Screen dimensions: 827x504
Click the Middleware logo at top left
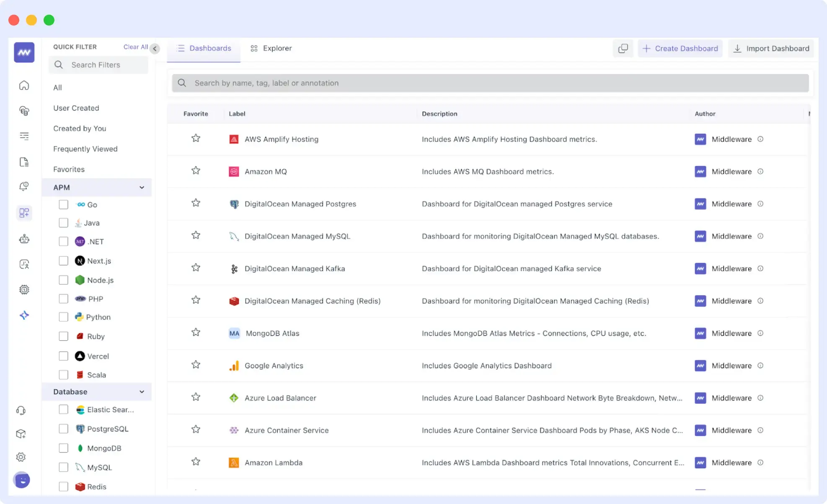pyautogui.click(x=24, y=52)
